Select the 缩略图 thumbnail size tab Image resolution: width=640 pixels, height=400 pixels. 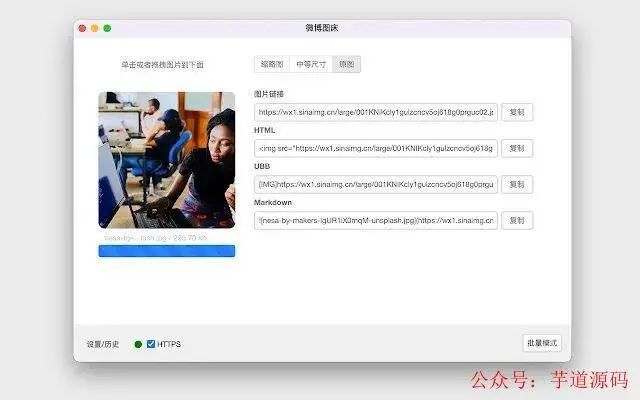pyautogui.click(x=272, y=64)
